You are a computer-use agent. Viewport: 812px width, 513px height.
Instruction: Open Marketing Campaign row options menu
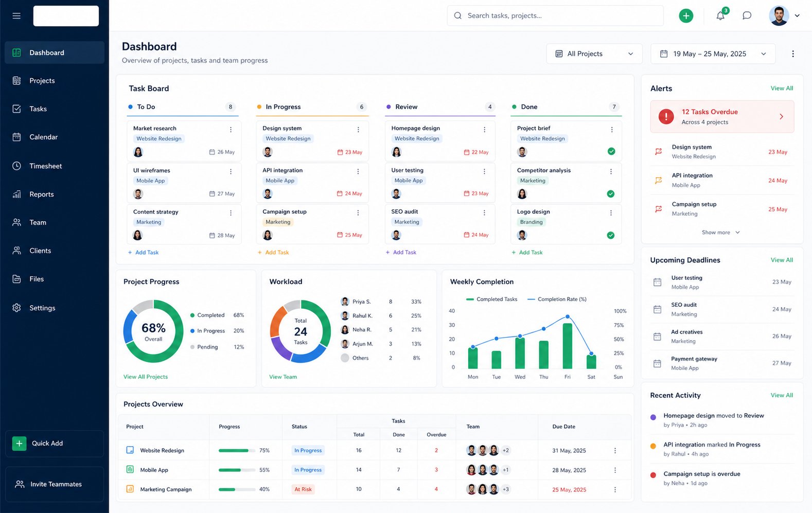(x=615, y=489)
